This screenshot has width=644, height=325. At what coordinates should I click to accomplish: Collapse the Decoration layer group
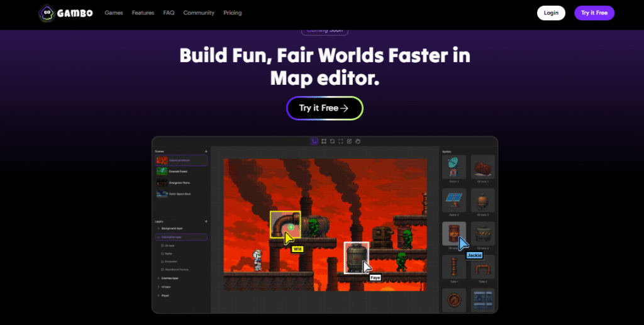[x=158, y=237]
